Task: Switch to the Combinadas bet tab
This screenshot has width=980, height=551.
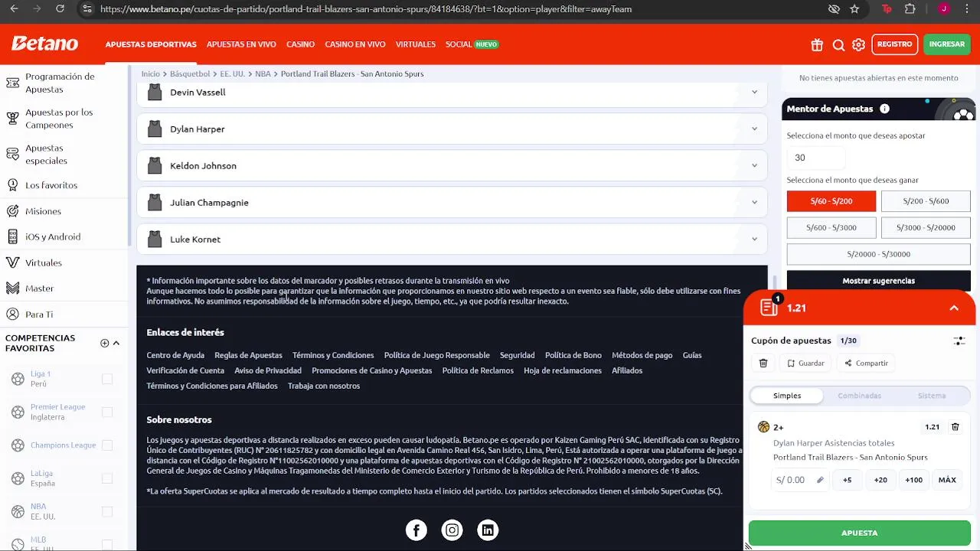Action: [859, 396]
